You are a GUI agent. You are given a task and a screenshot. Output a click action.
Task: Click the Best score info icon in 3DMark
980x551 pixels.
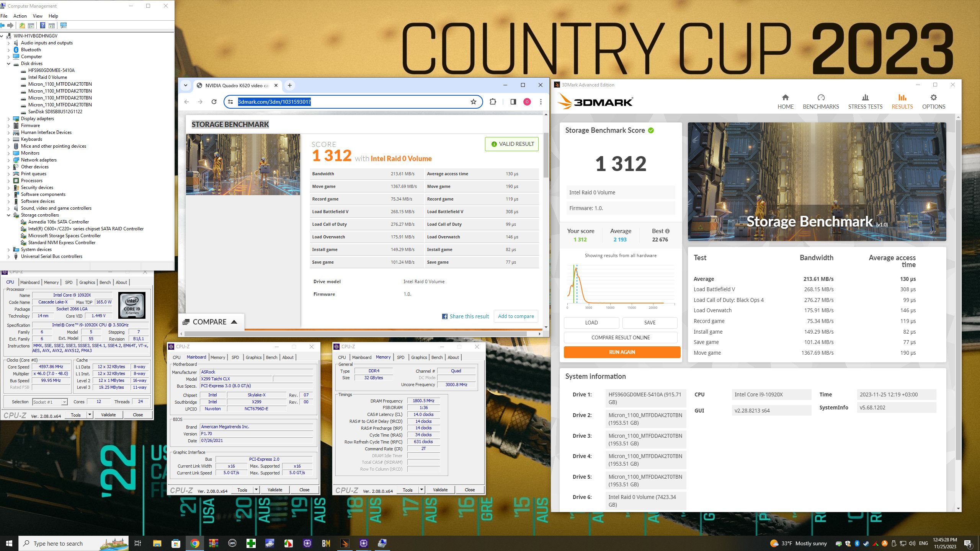tap(667, 231)
